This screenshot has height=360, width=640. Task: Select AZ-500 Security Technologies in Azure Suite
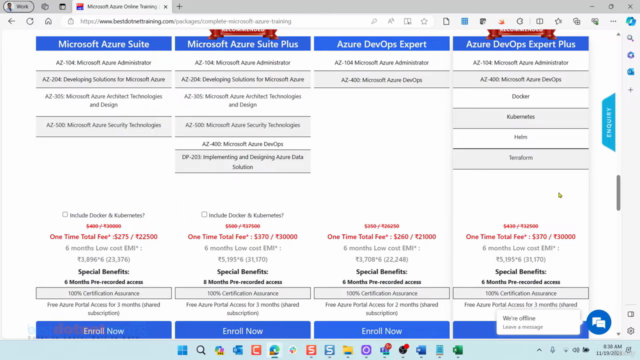coord(104,125)
